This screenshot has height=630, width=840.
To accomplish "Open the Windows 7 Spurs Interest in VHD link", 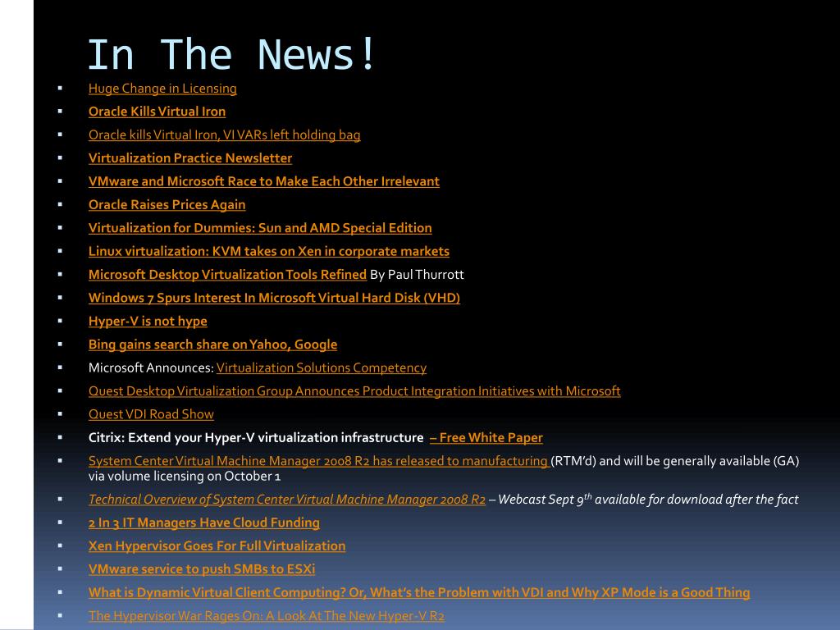I will [274, 298].
